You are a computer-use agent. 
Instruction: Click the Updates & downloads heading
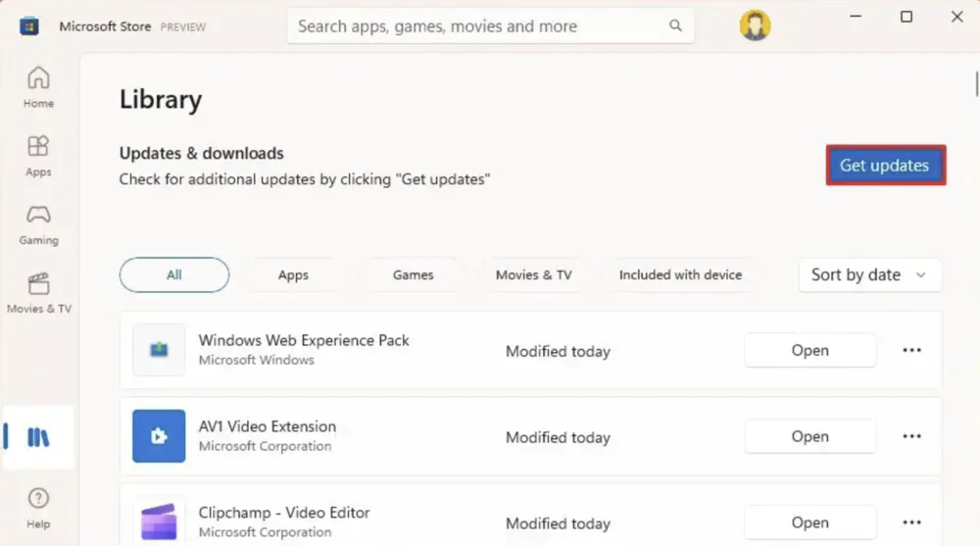pos(201,153)
